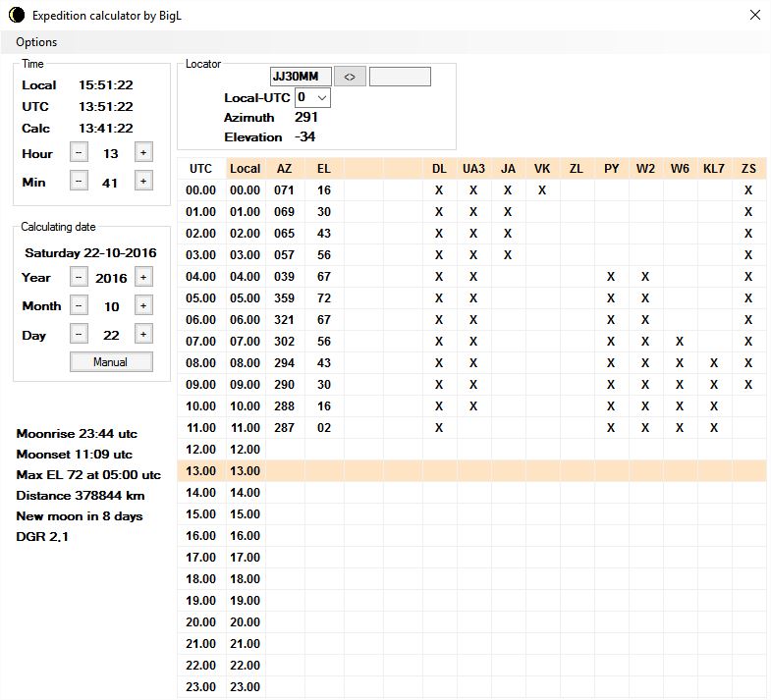Image resolution: width=771 pixels, height=700 pixels.
Task: Decrease the Day with minus button
Action: tap(80, 334)
